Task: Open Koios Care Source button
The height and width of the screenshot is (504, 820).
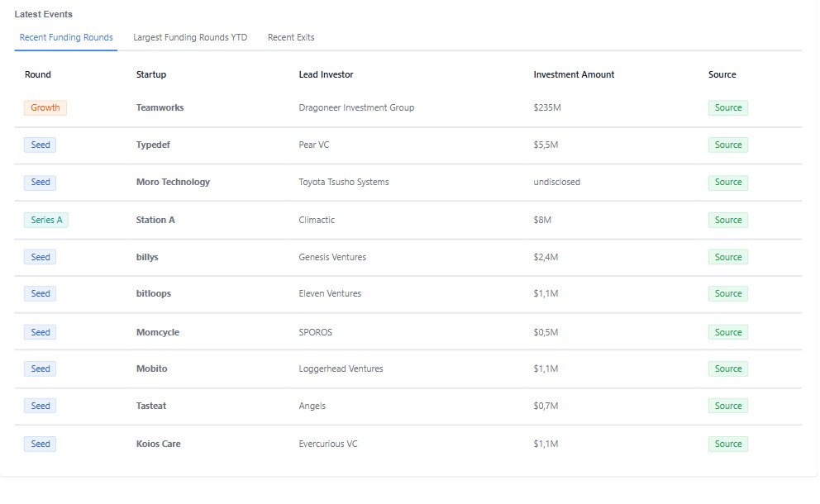Action: tap(728, 444)
